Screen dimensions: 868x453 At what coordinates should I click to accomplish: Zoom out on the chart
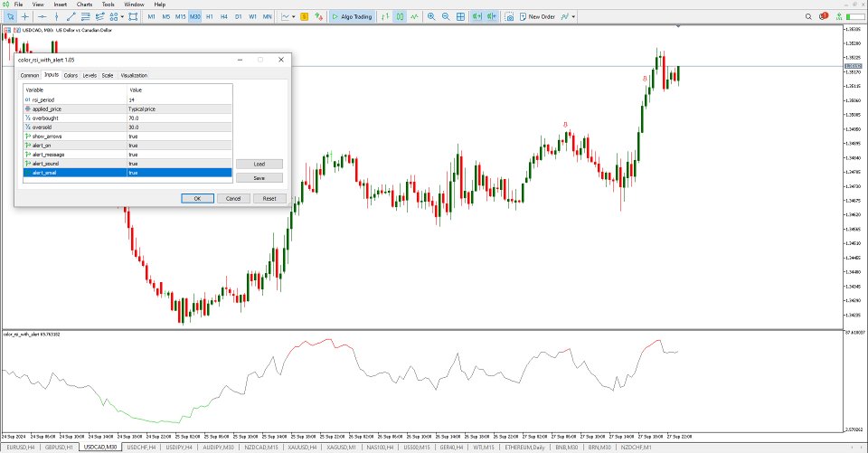click(x=446, y=16)
